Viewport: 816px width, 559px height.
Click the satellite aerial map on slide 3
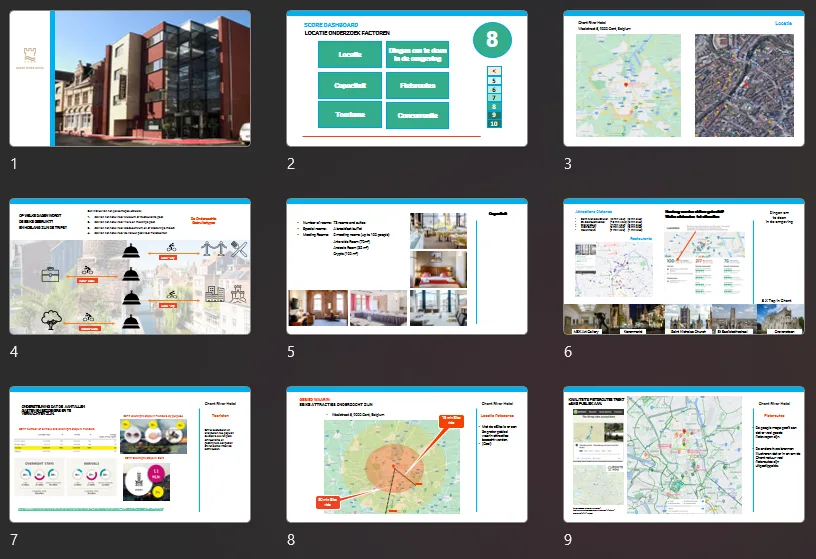[744, 86]
